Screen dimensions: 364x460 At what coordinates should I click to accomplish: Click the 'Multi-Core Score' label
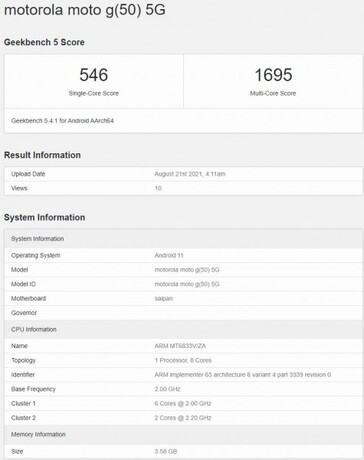coord(273,93)
